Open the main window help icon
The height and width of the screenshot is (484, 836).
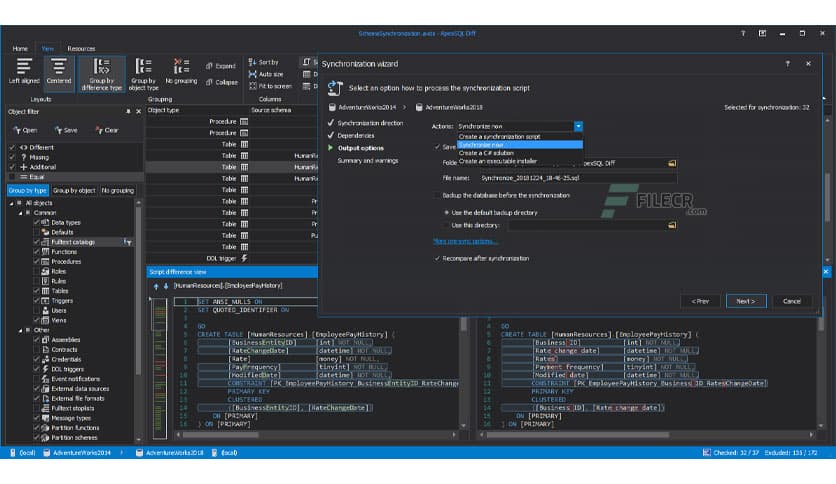(x=743, y=34)
